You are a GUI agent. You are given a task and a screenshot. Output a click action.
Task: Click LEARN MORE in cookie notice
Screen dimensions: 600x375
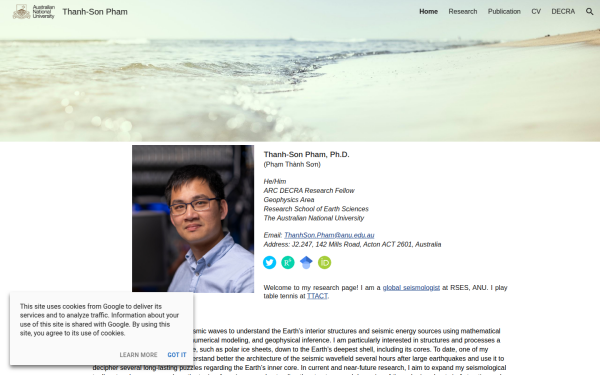[138, 355]
